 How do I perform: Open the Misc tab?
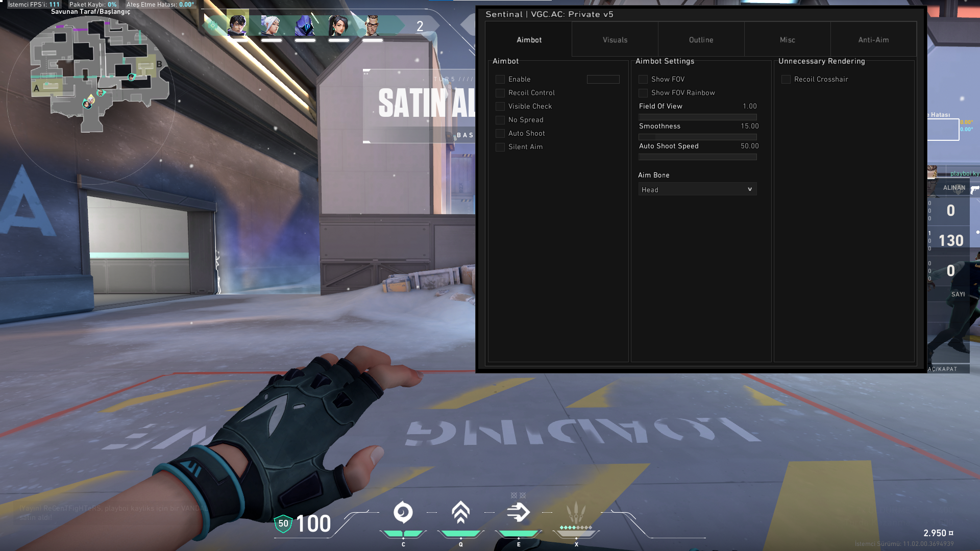point(787,40)
